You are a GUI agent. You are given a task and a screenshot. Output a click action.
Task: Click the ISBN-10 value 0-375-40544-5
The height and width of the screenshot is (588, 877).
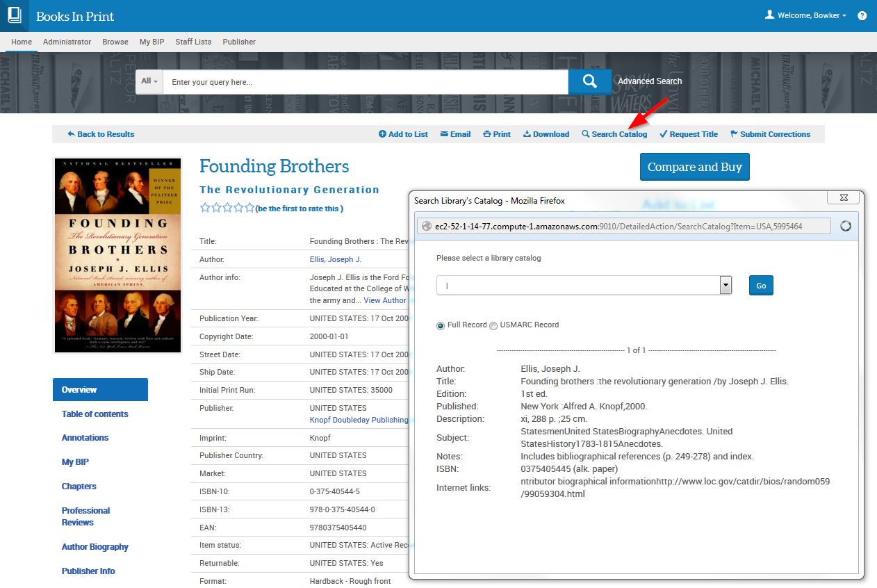point(335,491)
